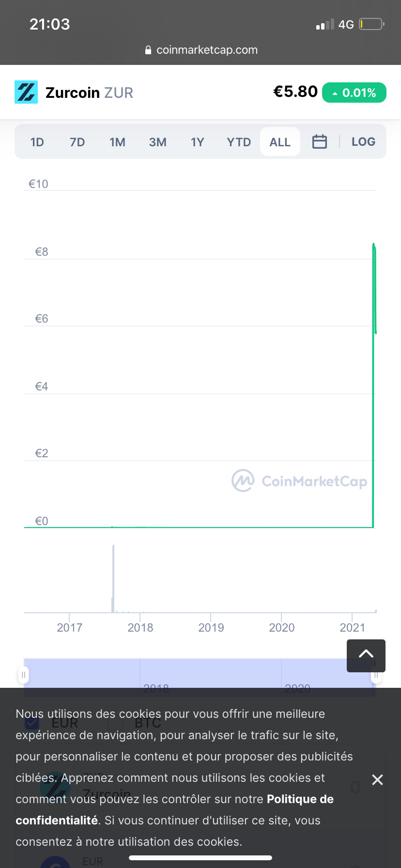Click the scroll-to-top arrow button
The image size is (401, 868).
366,655
